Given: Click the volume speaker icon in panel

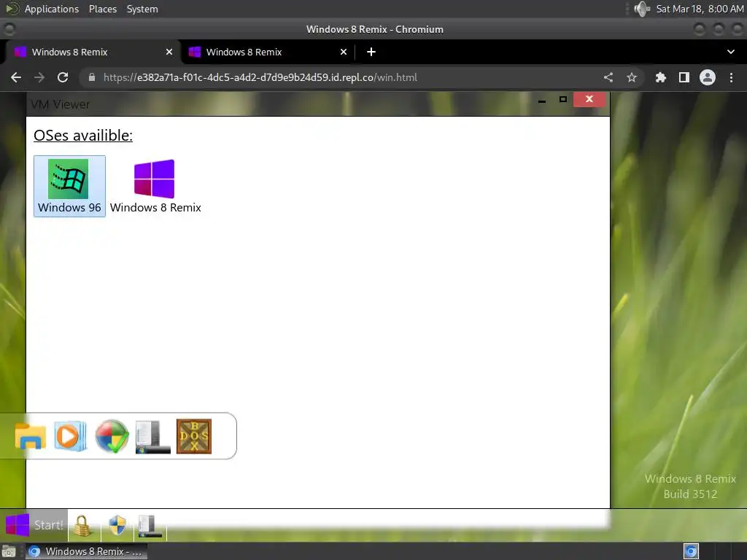Looking at the screenshot, I should [642, 9].
